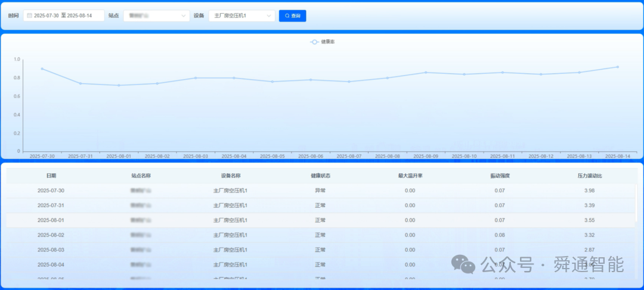Click the 2025-08-10 label on the chart x-axis
Viewport: 644px width, 290px height.
pyautogui.click(x=464, y=156)
